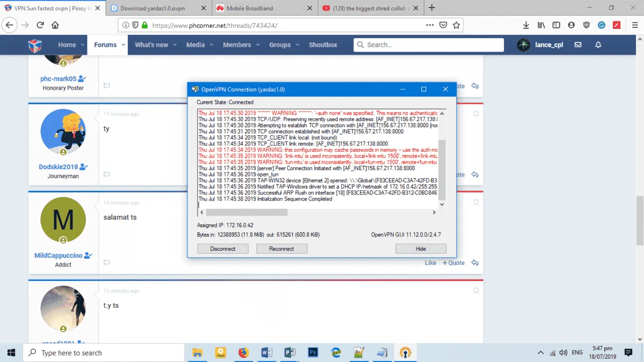Open the browser home page
The width and height of the screenshot is (644, 362).
point(55,25)
